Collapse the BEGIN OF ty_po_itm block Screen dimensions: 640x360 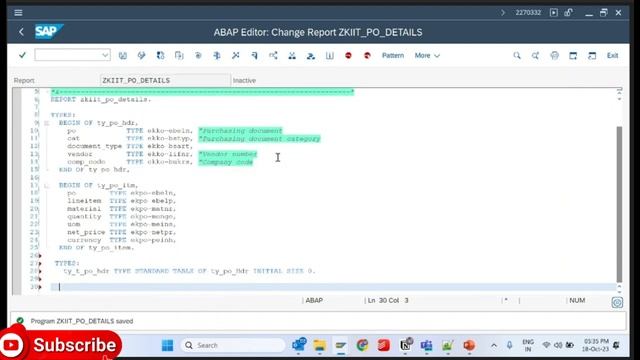(47, 185)
